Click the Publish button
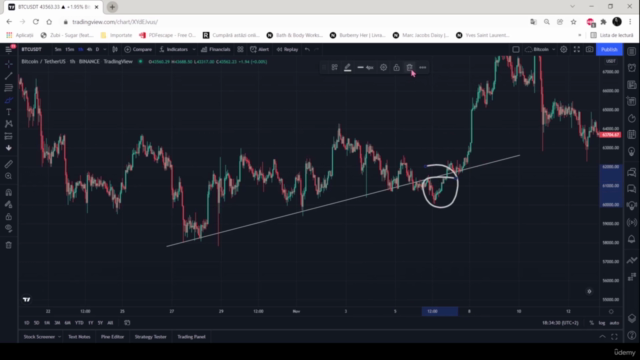This screenshot has width=640, height=360. coord(609,49)
